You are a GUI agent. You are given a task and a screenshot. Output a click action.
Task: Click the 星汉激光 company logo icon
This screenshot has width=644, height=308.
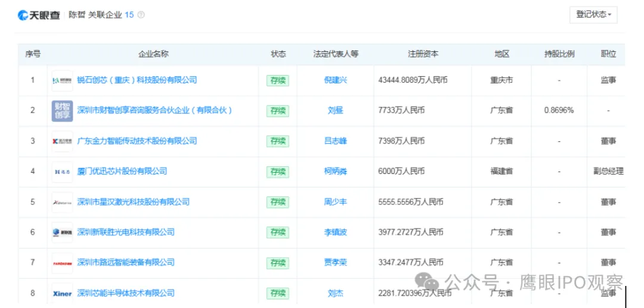[62, 202]
